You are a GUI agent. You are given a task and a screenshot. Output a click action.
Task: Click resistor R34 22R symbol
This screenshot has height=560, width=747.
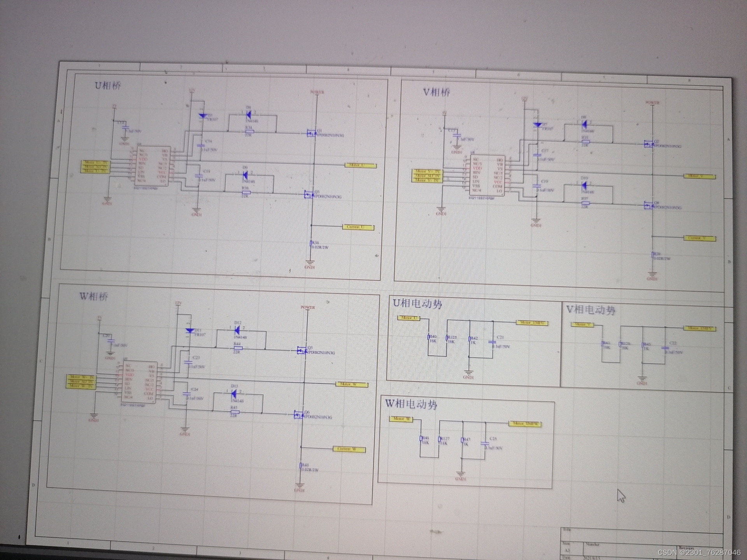[x=249, y=132]
